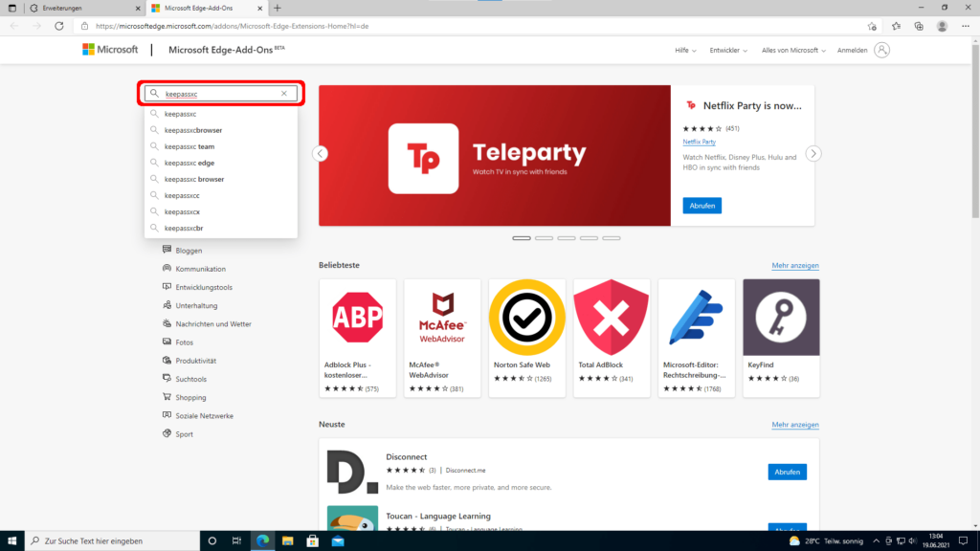Advance to the next carousel banner
Screen dimensions: 980x551
click(x=813, y=154)
